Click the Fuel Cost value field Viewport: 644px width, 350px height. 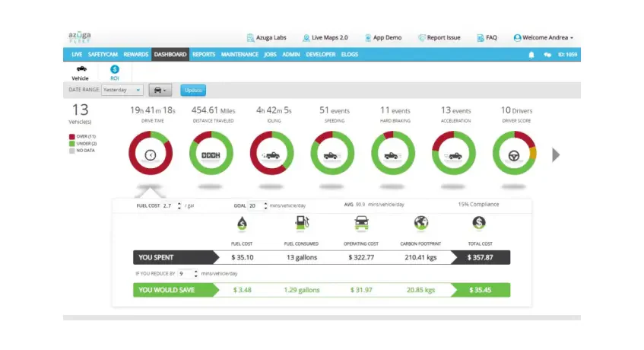[x=169, y=205]
